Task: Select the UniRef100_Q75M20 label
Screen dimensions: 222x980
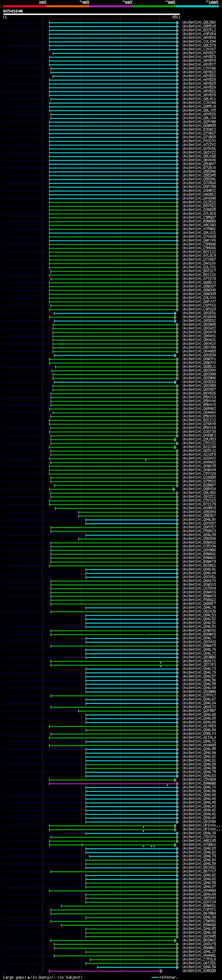Action: 199,481
